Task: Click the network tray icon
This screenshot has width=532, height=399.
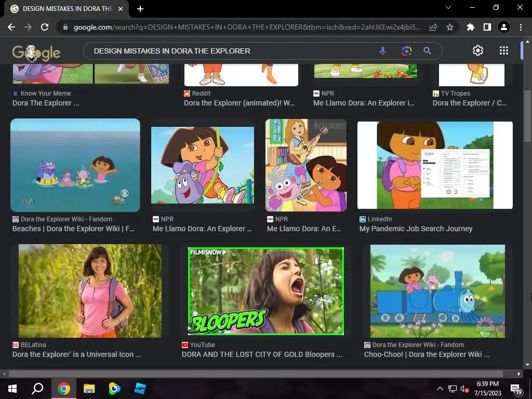Action: click(x=453, y=389)
